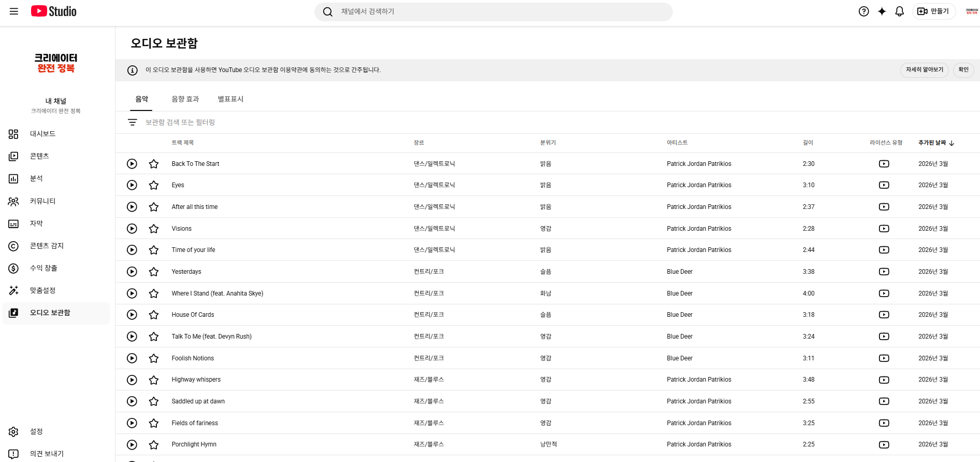Star the Porchlight Hymn track
This screenshot has width=980, height=462.
[154, 445]
